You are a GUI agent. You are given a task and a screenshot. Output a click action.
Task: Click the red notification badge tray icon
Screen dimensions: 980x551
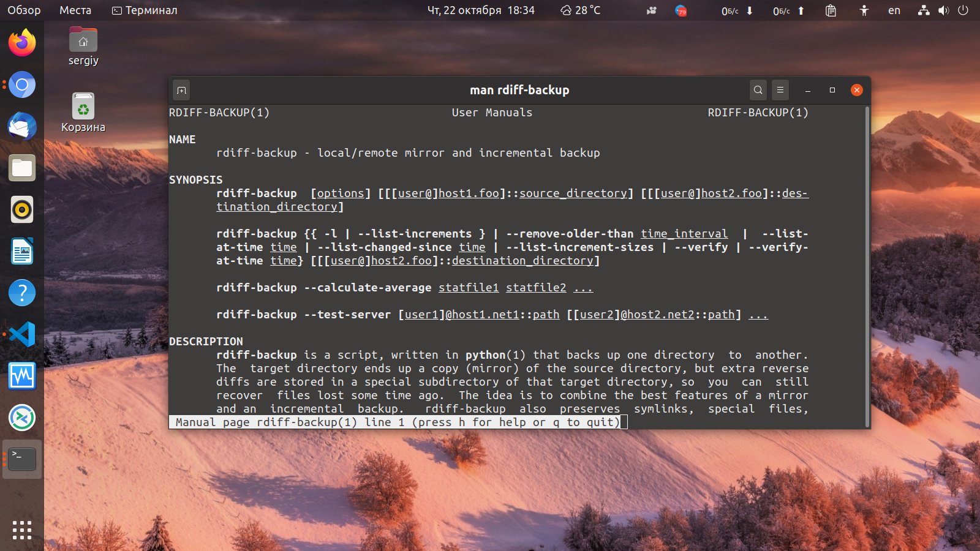pyautogui.click(x=680, y=10)
